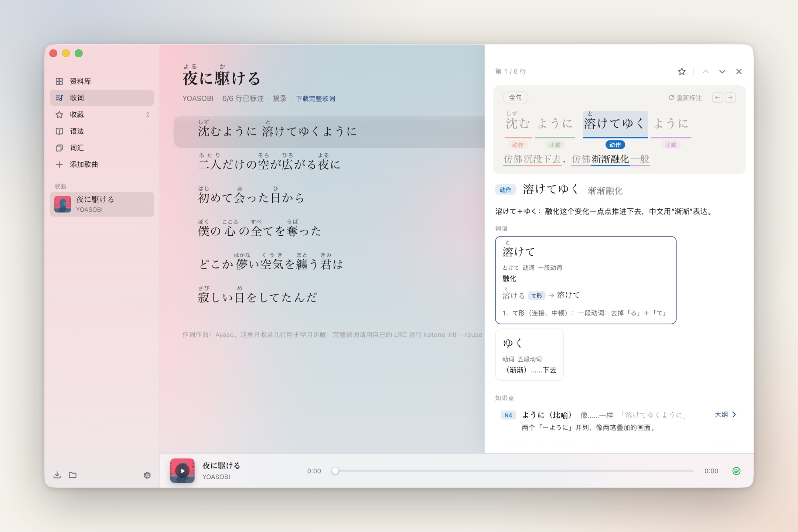Click the playback progress slider handle
The width and height of the screenshot is (798, 532).
click(335, 471)
